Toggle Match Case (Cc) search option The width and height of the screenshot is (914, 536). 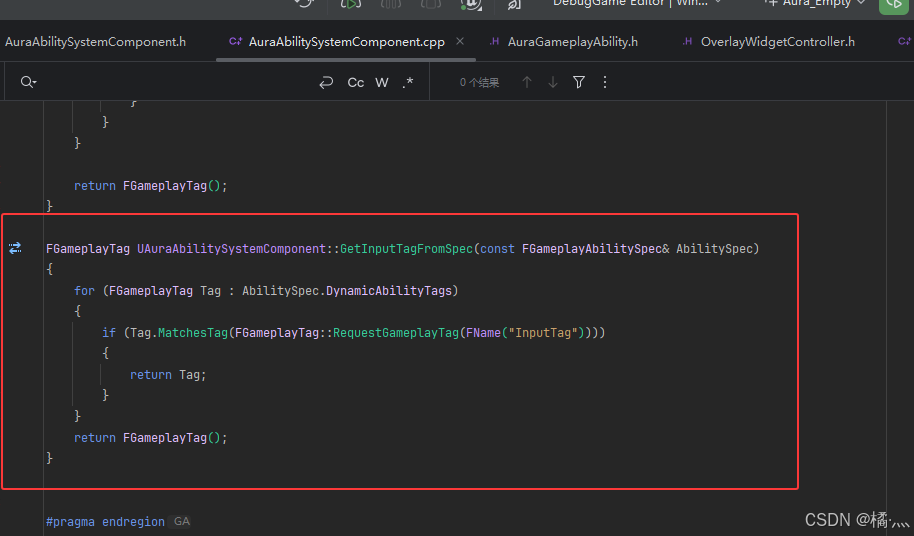pos(356,83)
